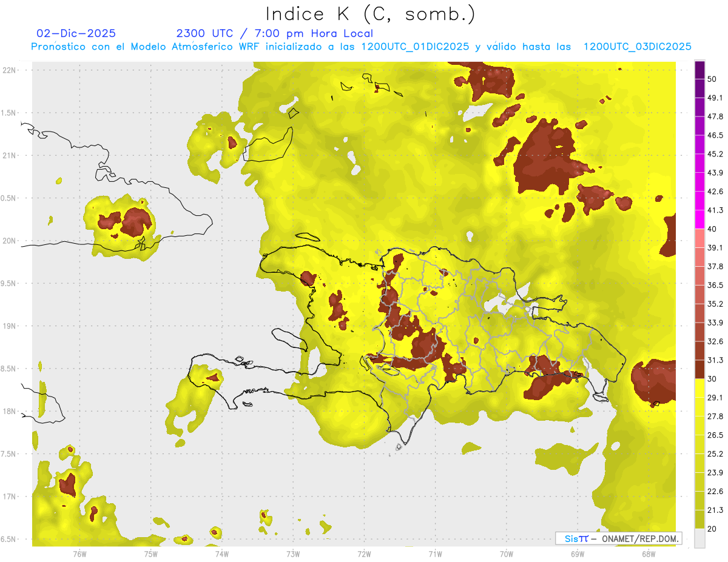Click the '47.8' color scale label
This screenshot has width=728, height=562.
[x=715, y=116]
